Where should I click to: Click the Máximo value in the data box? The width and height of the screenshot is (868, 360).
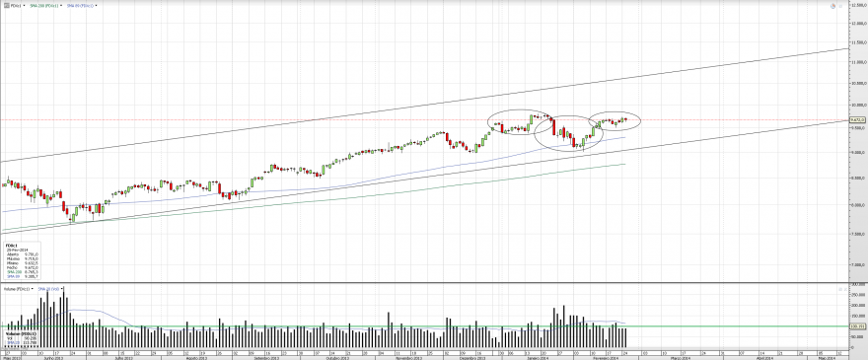pyautogui.click(x=32, y=258)
